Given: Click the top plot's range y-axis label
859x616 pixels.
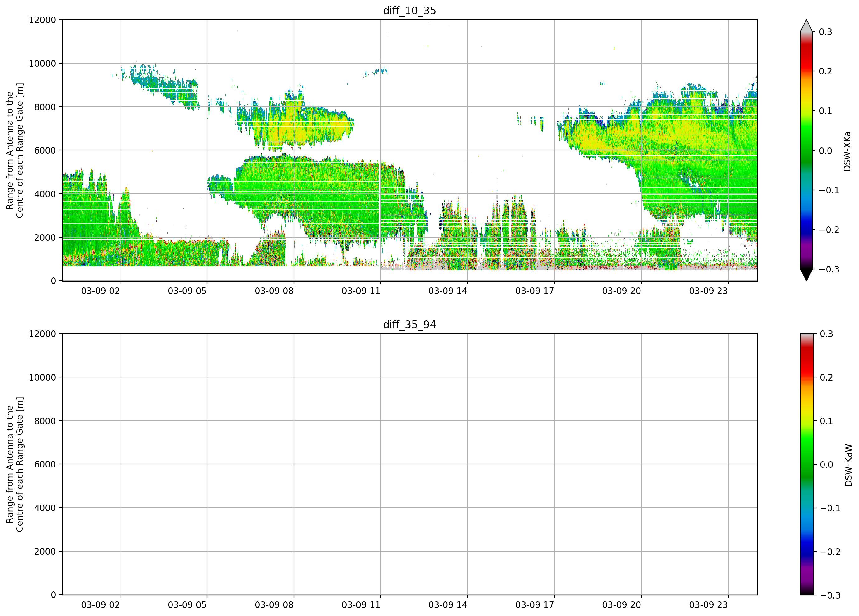Looking at the screenshot, I should point(15,151).
